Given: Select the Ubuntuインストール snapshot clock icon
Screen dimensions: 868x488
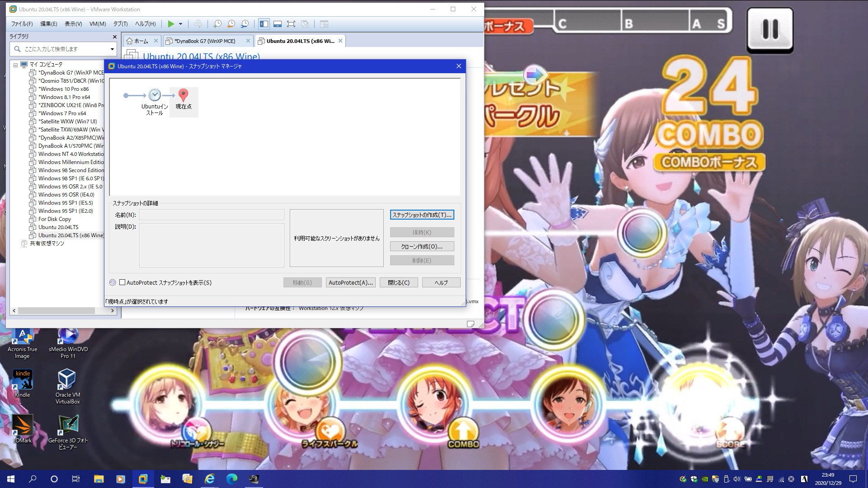Looking at the screenshot, I should point(155,95).
